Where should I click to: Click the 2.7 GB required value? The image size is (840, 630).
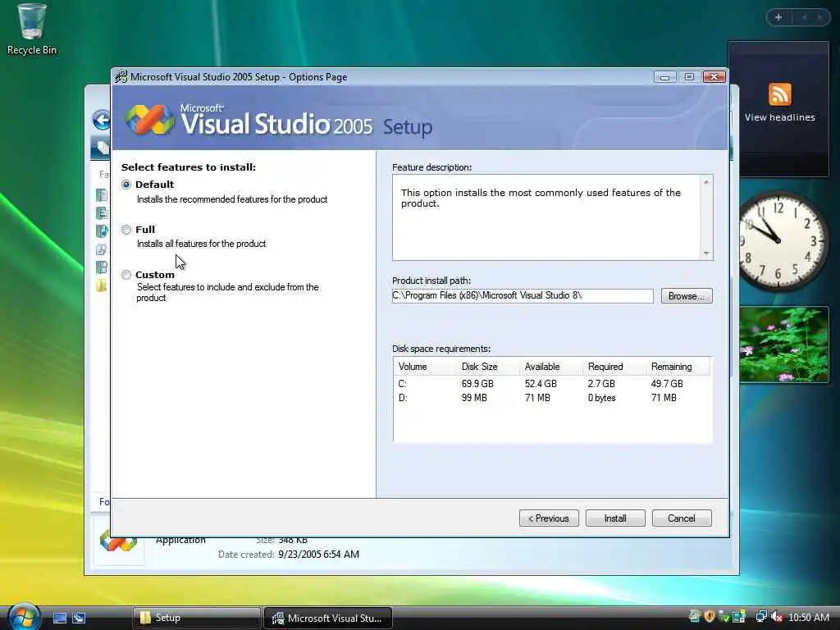pos(601,384)
